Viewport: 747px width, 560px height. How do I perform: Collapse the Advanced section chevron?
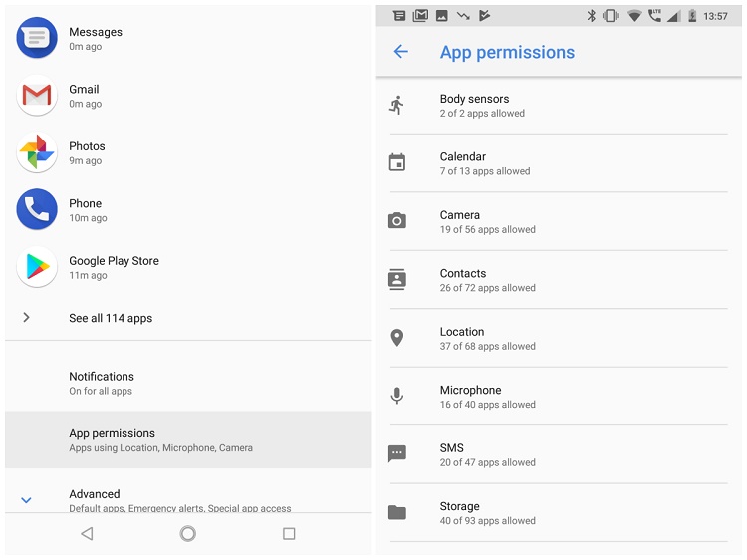[26, 500]
